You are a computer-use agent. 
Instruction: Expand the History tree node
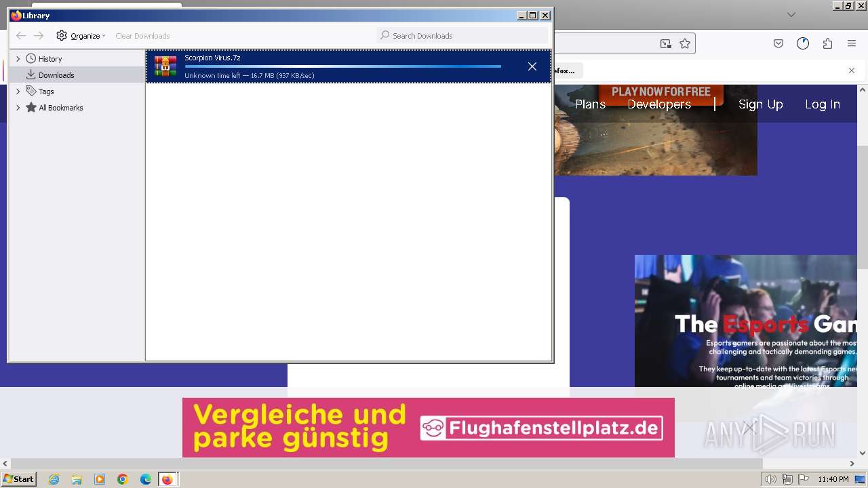(x=18, y=59)
